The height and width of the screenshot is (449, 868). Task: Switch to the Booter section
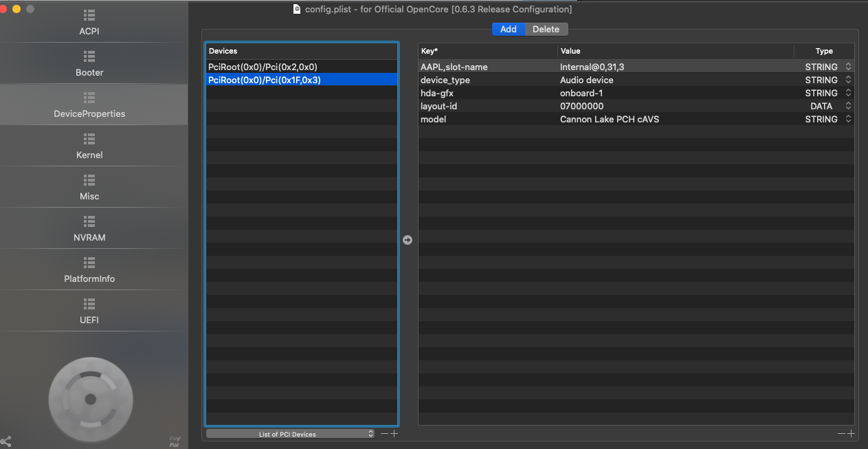(x=89, y=64)
